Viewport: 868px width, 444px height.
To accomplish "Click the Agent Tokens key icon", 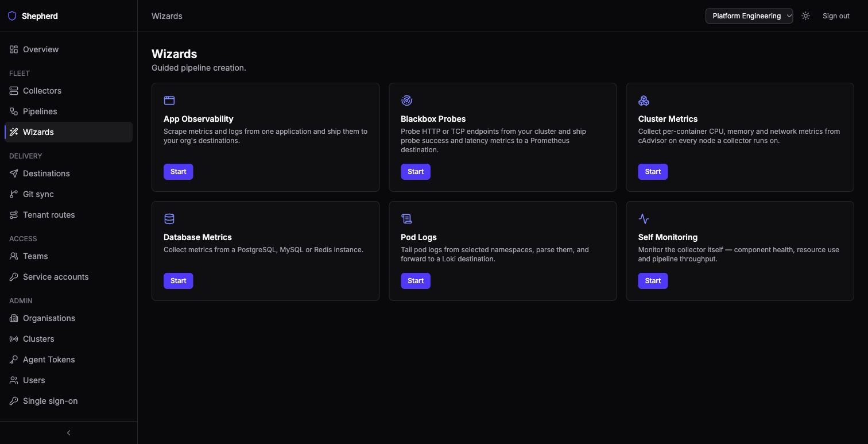I will pyautogui.click(x=14, y=360).
